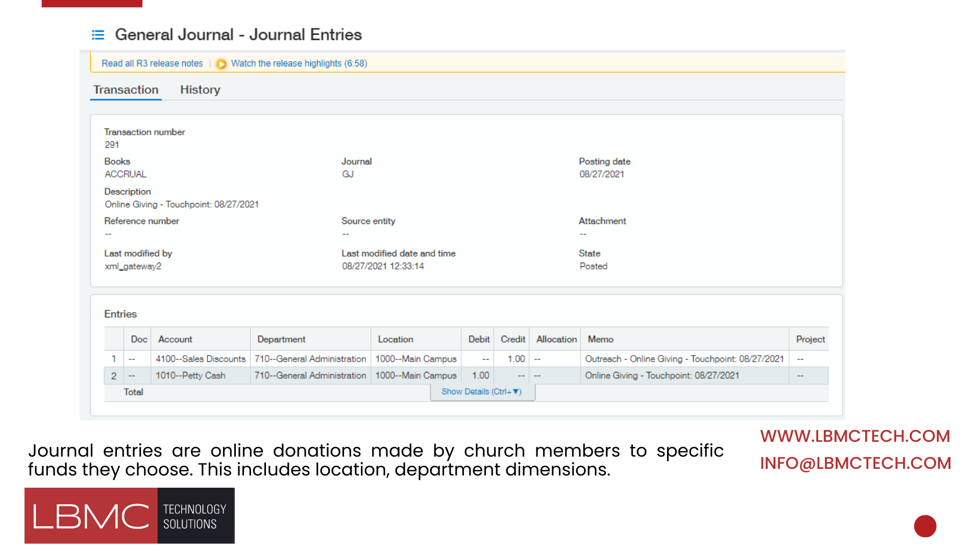Click the Department column header

(x=281, y=339)
